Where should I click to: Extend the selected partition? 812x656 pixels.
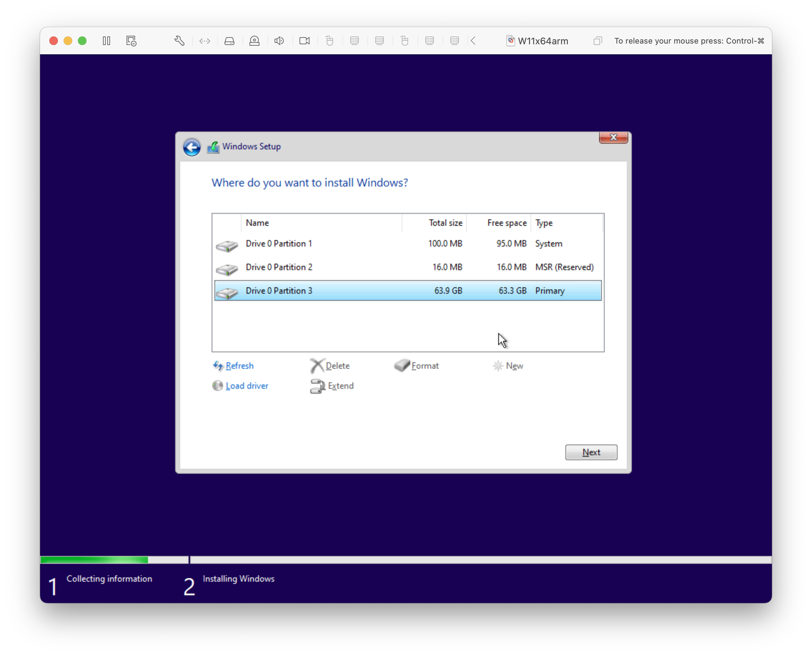coord(341,386)
